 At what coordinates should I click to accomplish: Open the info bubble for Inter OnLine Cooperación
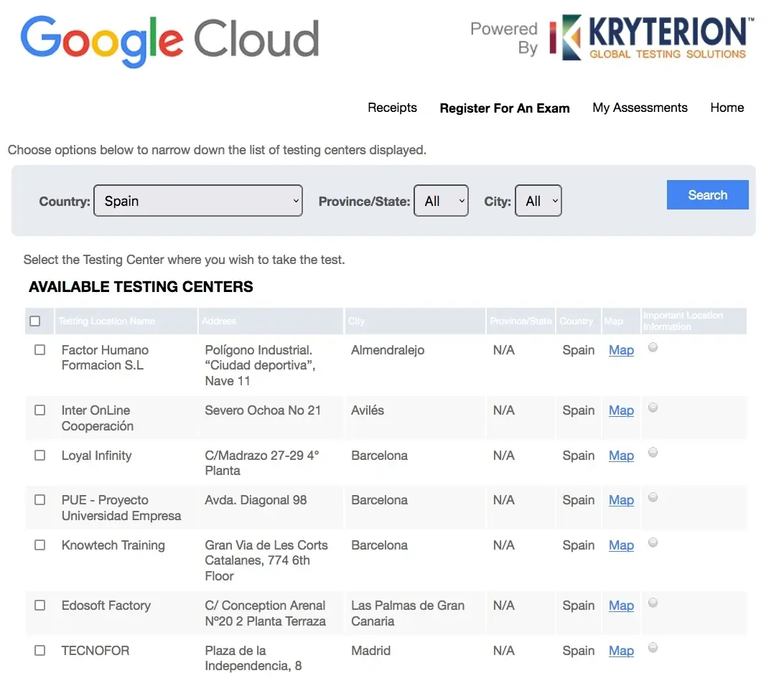click(653, 407)
